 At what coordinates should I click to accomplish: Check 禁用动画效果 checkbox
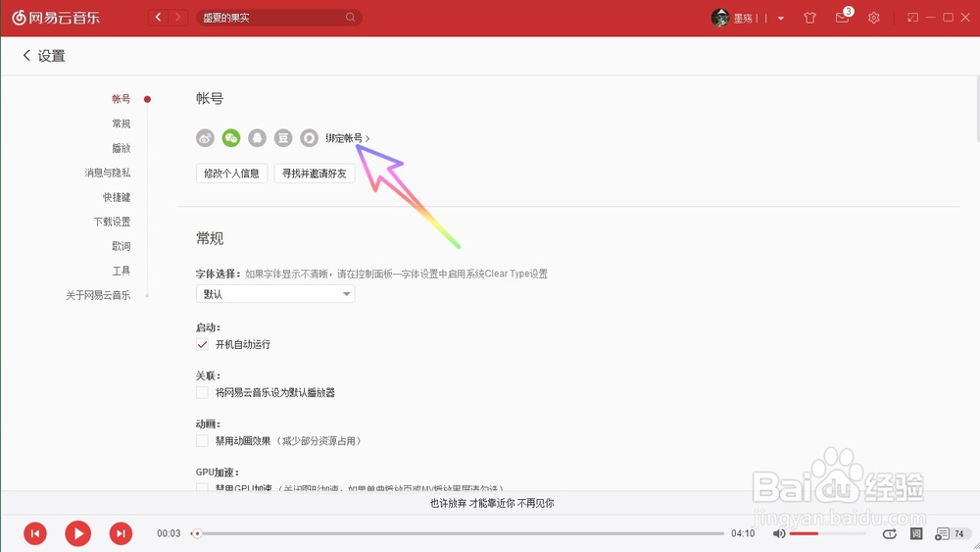(x=202, y=441)
